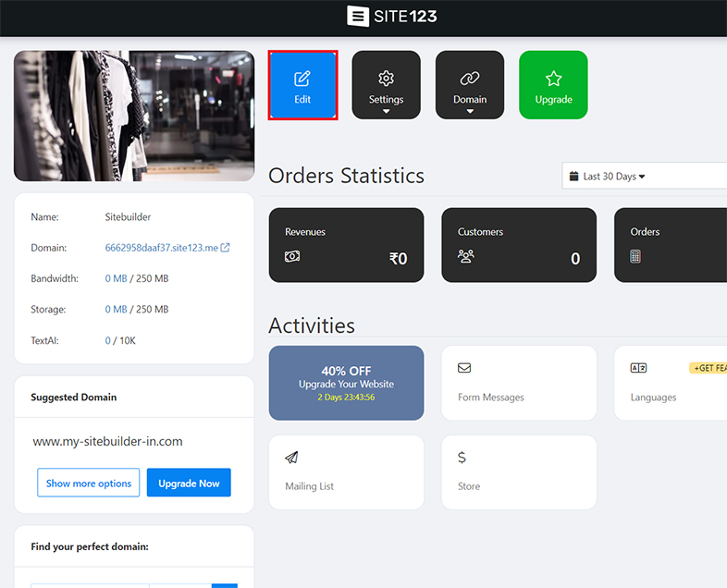The width and height of the screenshot is (727, 588).
Task: Click the calendar icon beside Last 30 Days
Action: [574, 176]
